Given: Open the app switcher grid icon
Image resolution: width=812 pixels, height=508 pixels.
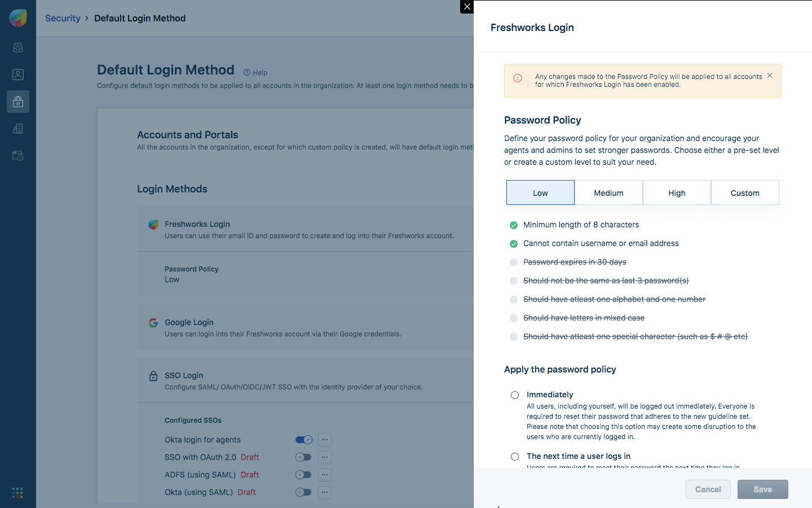Looking at the screenshot, I should pyautogui.click(x=17, y=493).
